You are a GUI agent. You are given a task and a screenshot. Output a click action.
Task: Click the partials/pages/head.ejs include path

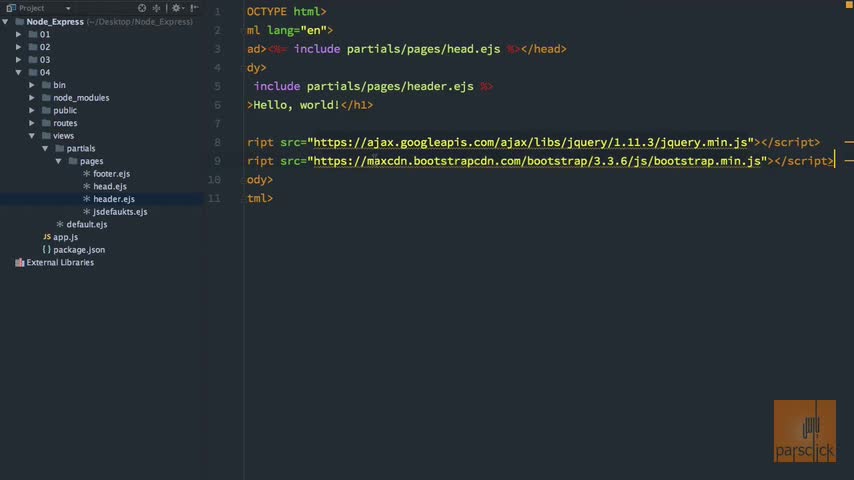click(x=423, y=49)
